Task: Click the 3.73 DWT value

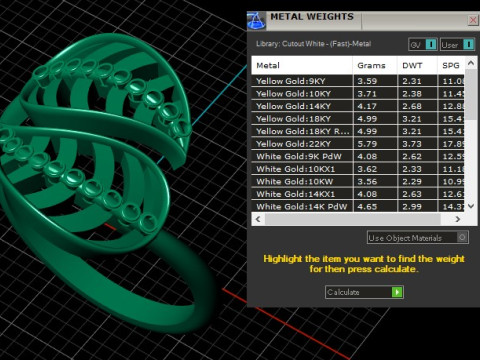Action: click(x=412, y=144)
